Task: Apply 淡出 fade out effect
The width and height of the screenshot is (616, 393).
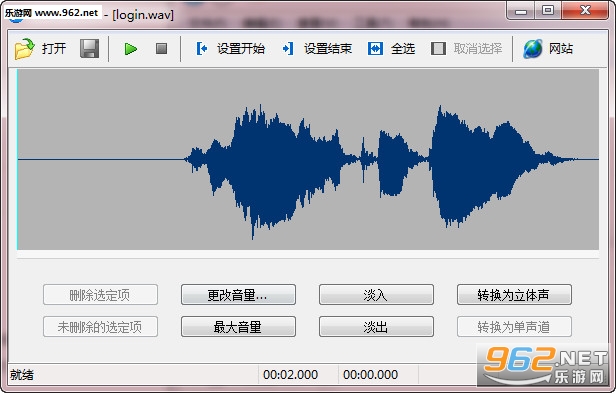Action: click(x=376, y=327)
